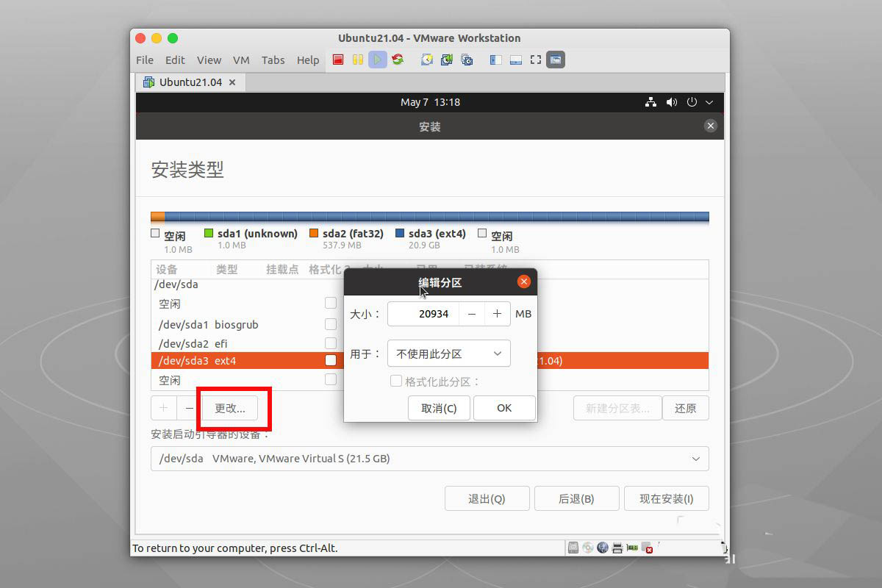
Task: Click the blue sda3 segment in partition bar
Action: [x=437, y=217]
